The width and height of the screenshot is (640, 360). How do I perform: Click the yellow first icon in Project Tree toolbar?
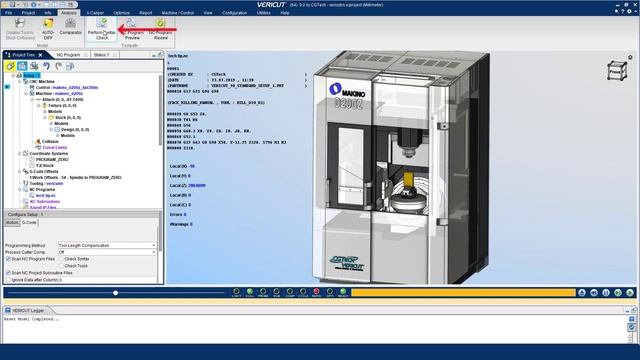pyautogui.click(x=10, y=66)
